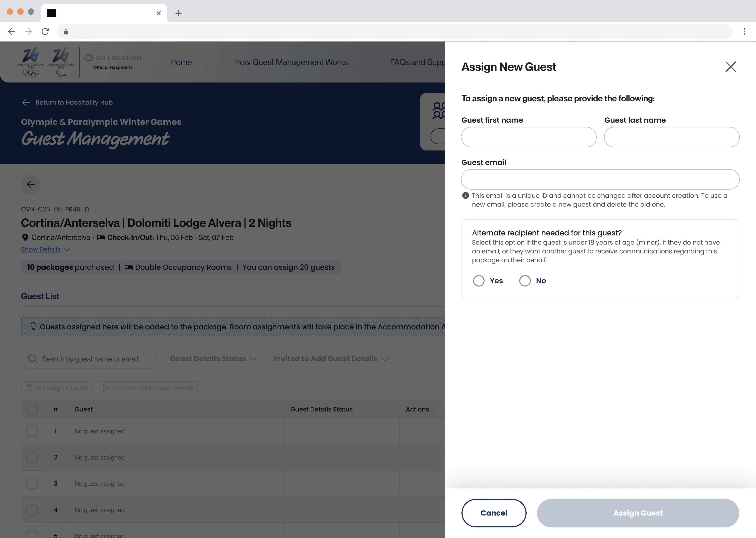Open the browser three-dot menu
Viewport: 756px width, 538px height.
[x=744, y=31]
